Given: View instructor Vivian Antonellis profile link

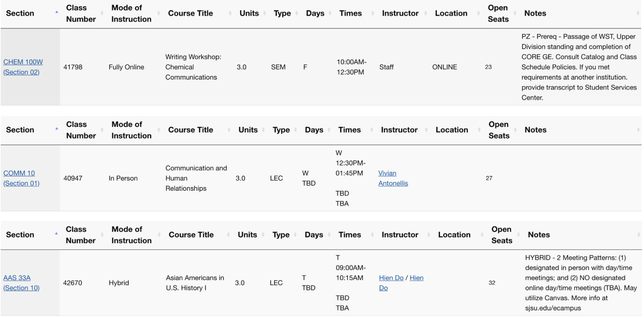Looking at the screenshot, I should coord(393,178).
